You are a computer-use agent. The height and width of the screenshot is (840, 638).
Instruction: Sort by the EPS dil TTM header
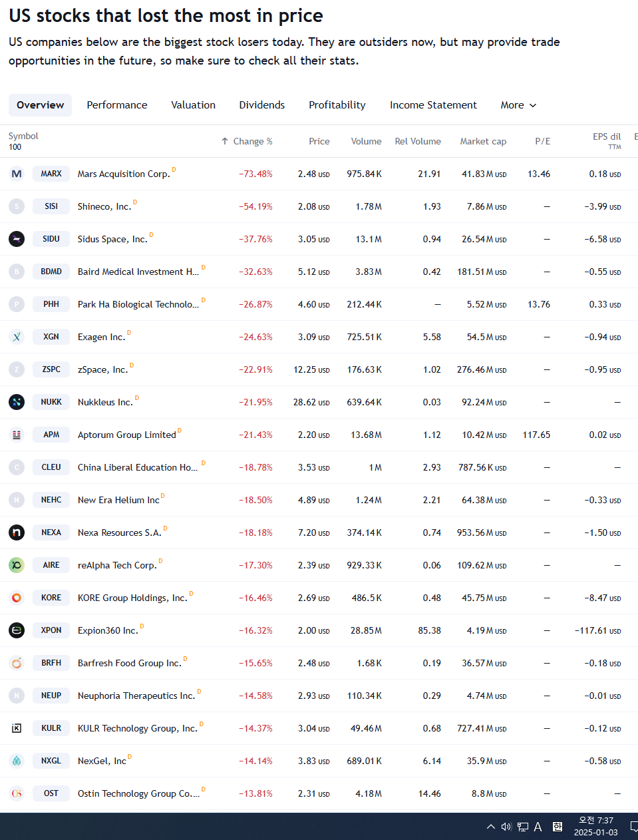pyautogui.click(x=607, y=140)
